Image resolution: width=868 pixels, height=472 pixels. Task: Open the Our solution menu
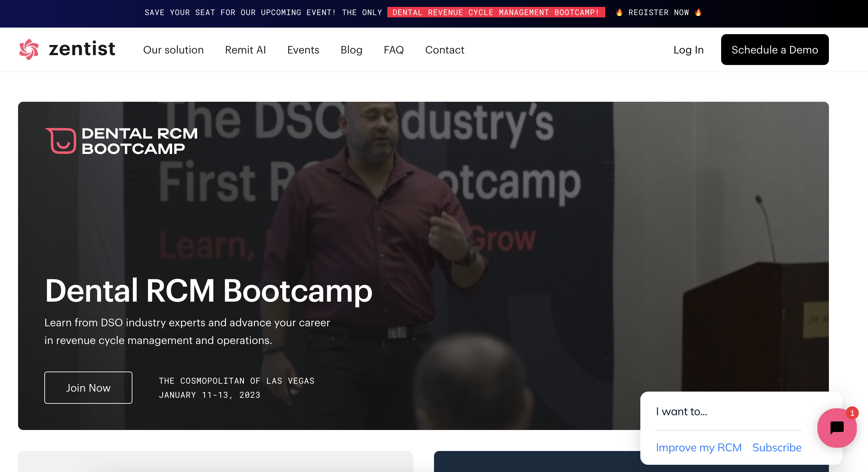[173, 50]
